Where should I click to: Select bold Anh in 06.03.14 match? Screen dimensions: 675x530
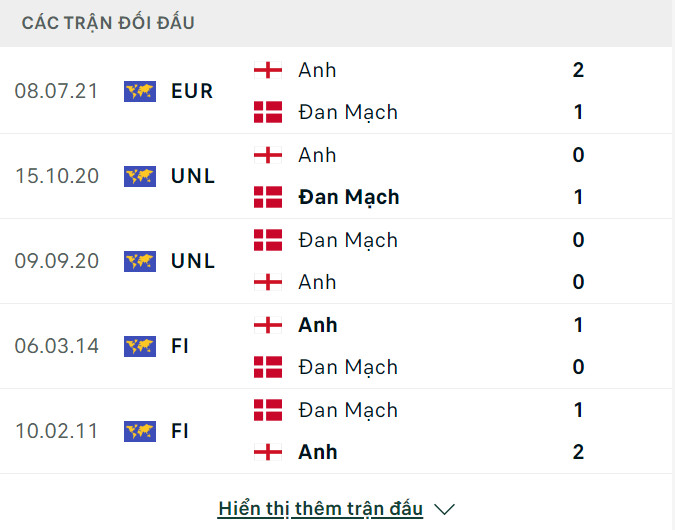[317, 325]
